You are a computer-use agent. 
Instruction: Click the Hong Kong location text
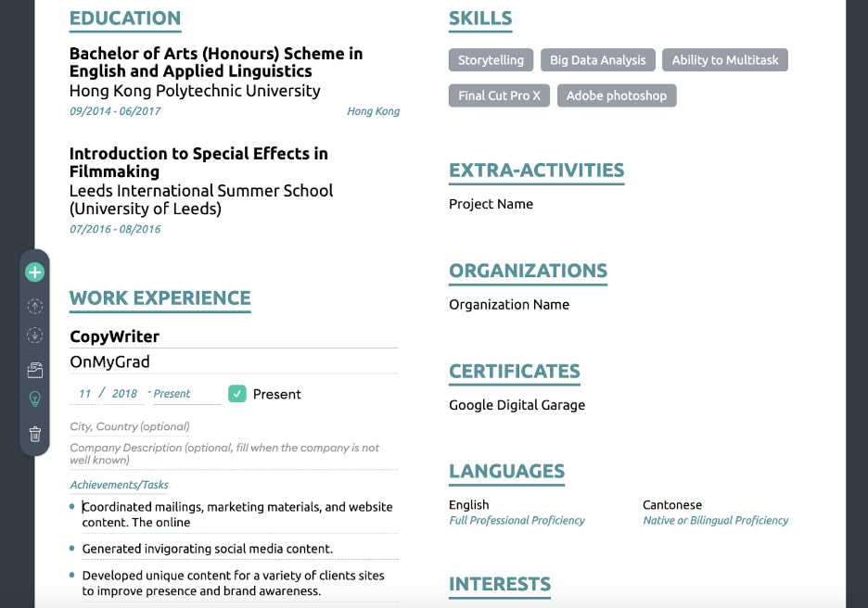373,111
